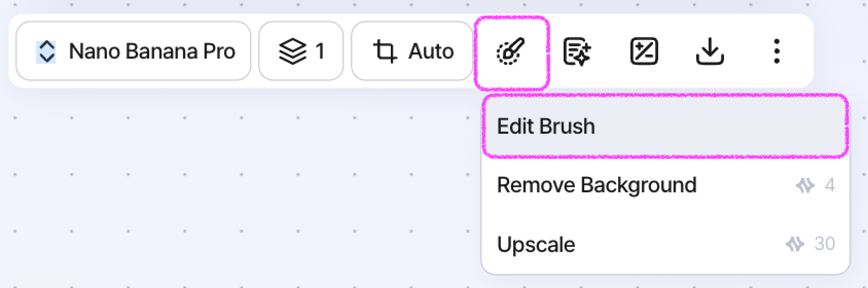868x288 pixels.
Task: Open the three-dot more options menu
Action: point(776,51)
